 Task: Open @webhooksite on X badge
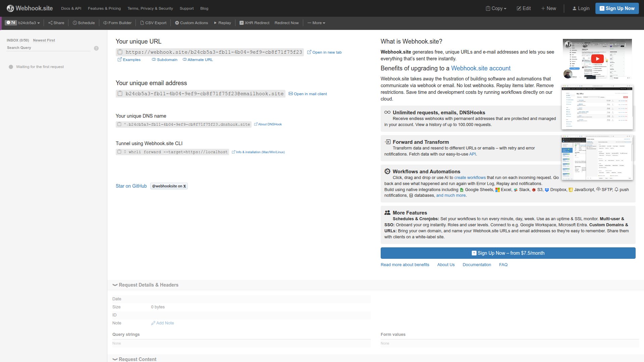pyautogui.click(x=169, y=186)
